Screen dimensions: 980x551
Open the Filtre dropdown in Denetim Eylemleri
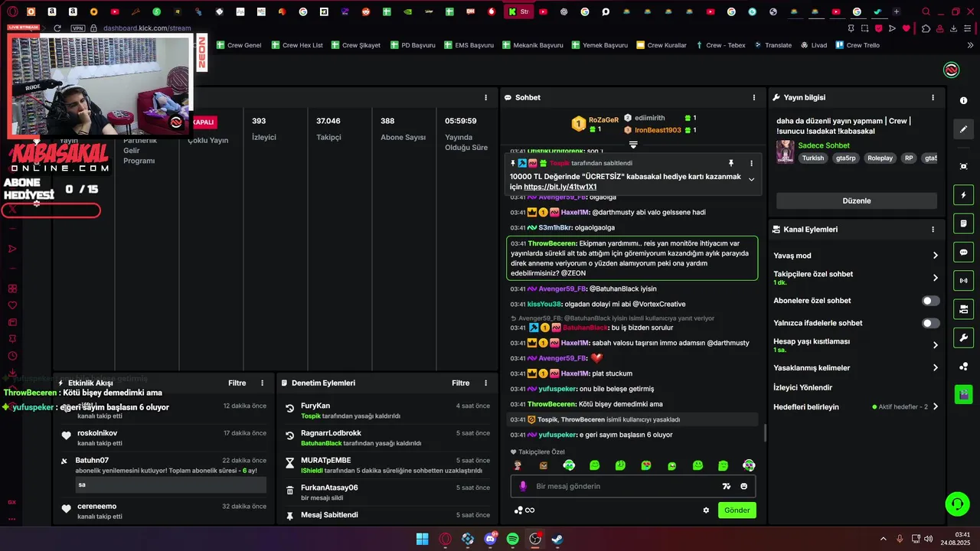[x=461, y=383]
